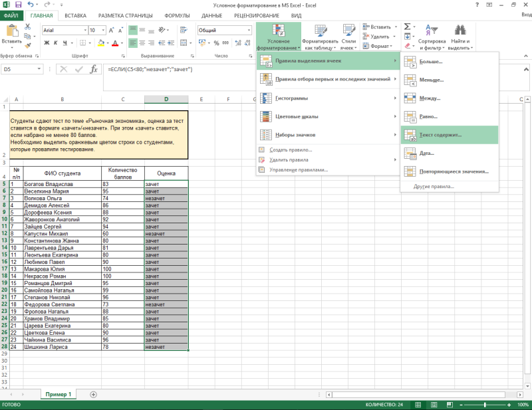
Task: Toggle Italic formatting (К)
Action: pyautogui.click(x=55, y=43)
